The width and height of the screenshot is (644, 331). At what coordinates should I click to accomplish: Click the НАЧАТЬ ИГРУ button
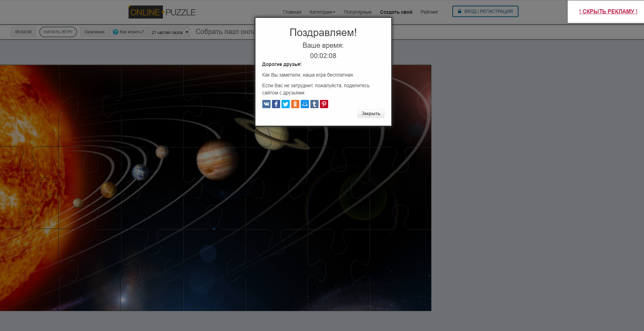pyautogui.click(x=58, y=32)
